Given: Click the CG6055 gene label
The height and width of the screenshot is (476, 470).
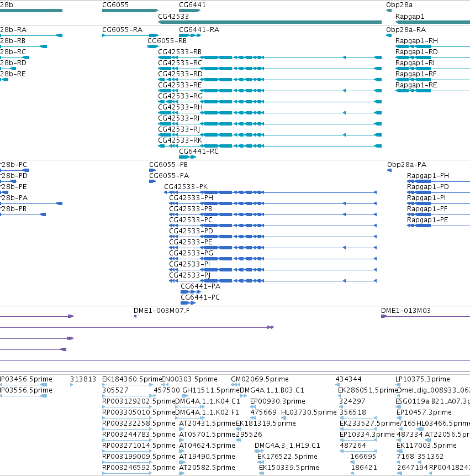Looking at the screenshot, I should pyautogui.click(x=115, y=5).
